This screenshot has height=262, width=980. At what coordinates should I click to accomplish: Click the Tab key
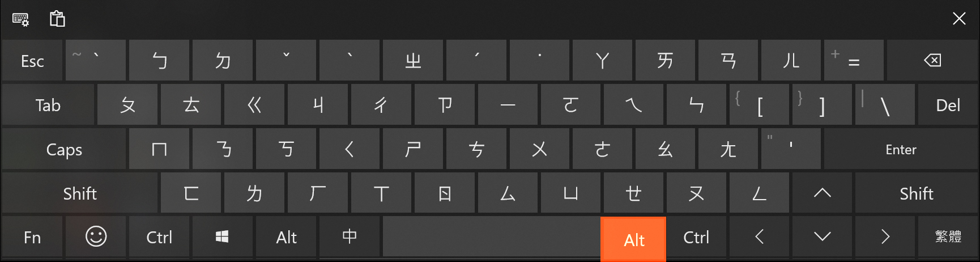point(48,105)
